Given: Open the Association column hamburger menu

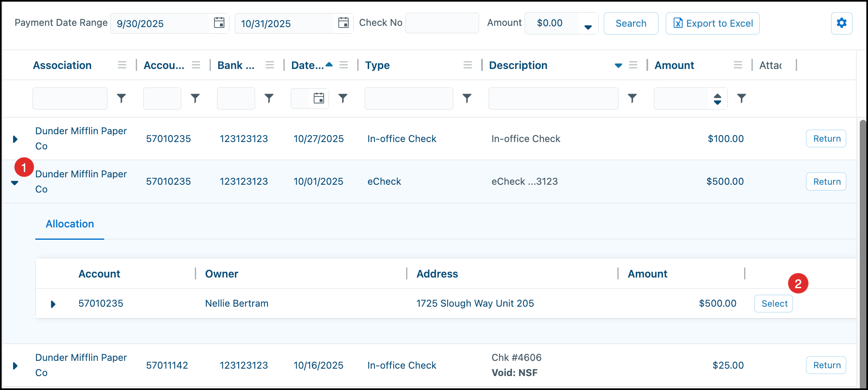Looking at the screenshot, I should tap(122, 65).
